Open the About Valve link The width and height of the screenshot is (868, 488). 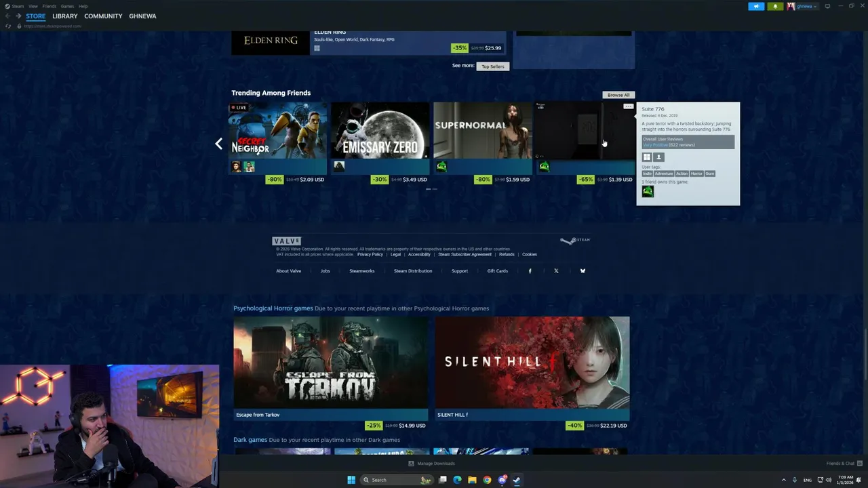coord(288,271)
